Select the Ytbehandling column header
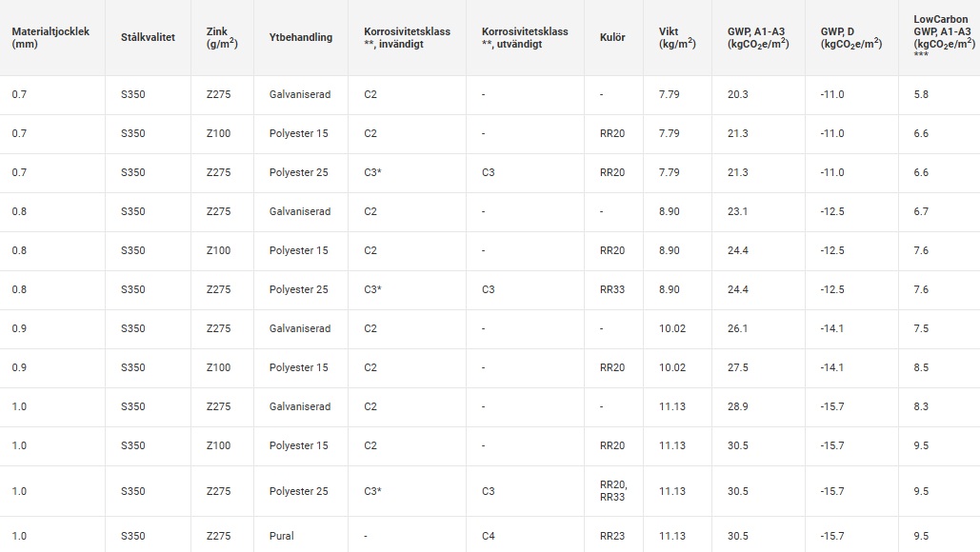 (301, 37)
